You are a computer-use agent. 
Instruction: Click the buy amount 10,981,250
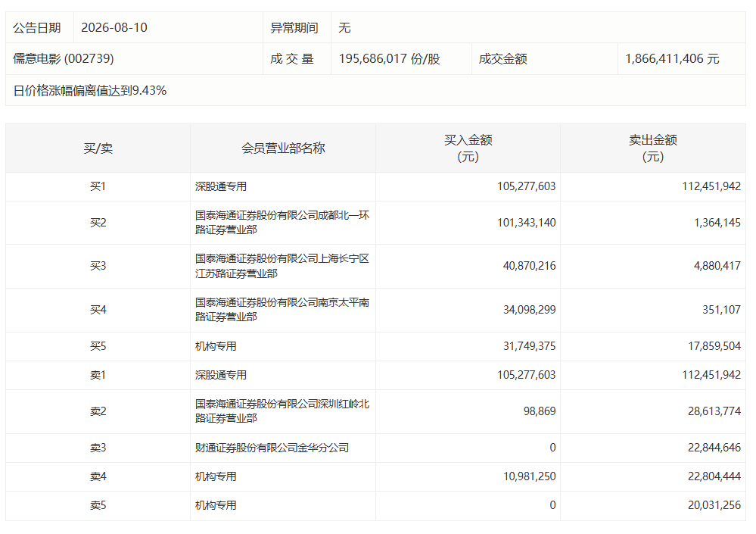[x=530, y=476]
